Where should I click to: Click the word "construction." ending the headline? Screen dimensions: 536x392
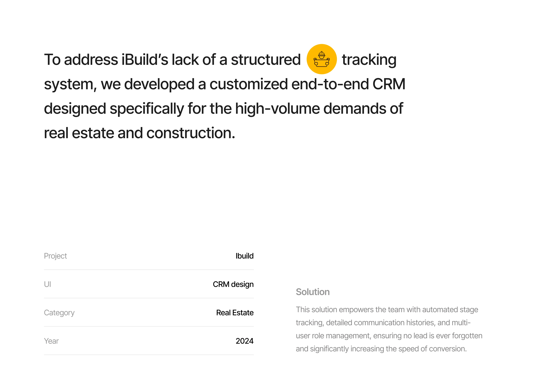[191, 133]
